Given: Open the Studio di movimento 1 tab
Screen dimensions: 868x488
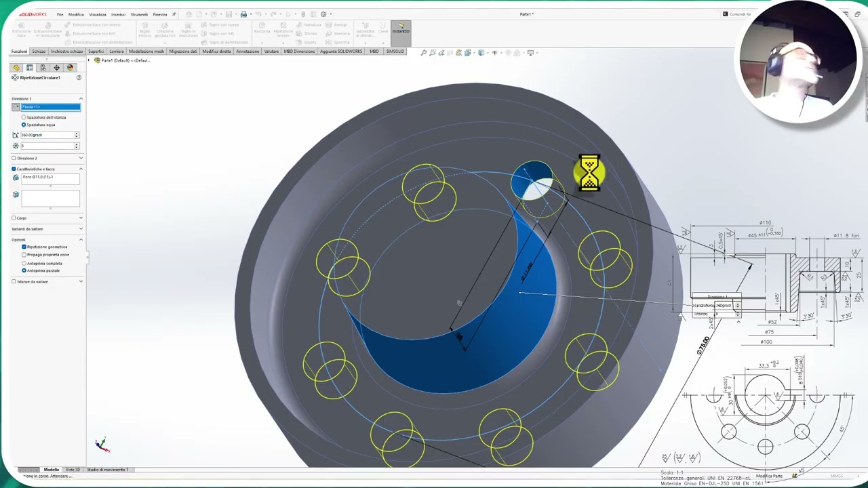Looking at the screenshot, I should click(x=107, y=470).
